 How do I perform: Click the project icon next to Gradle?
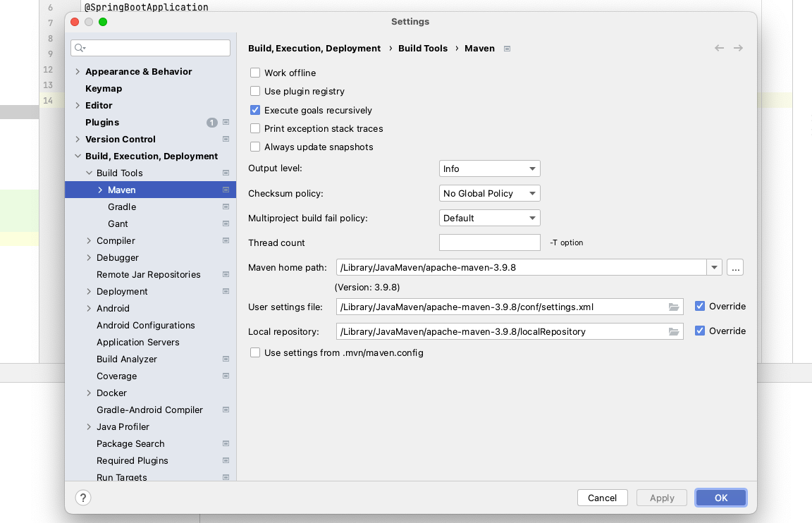[226, 207]
